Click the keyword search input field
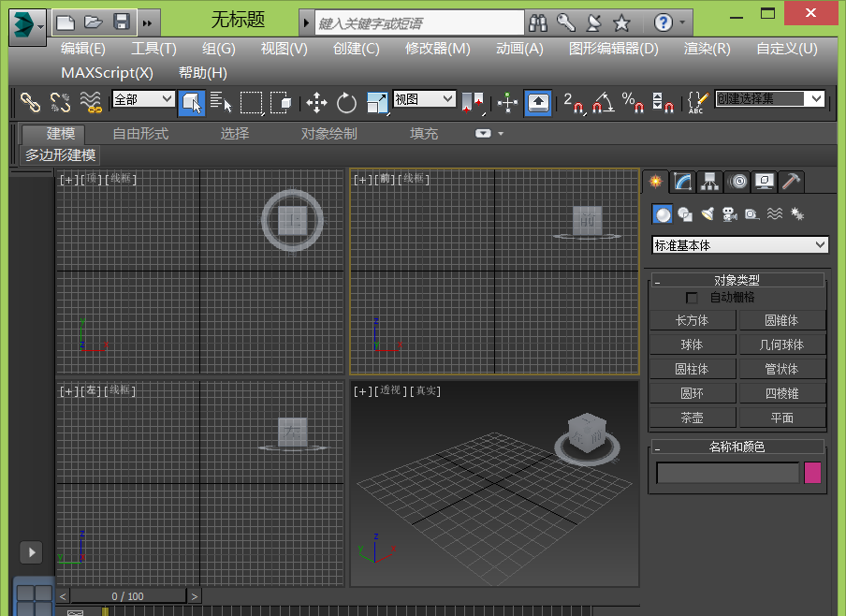 pyautogui.click(x=419, y=23)
